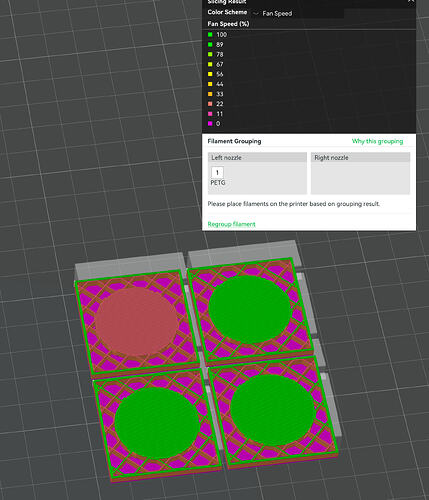Pick the yellow-green 78 legend swatch

210,54
